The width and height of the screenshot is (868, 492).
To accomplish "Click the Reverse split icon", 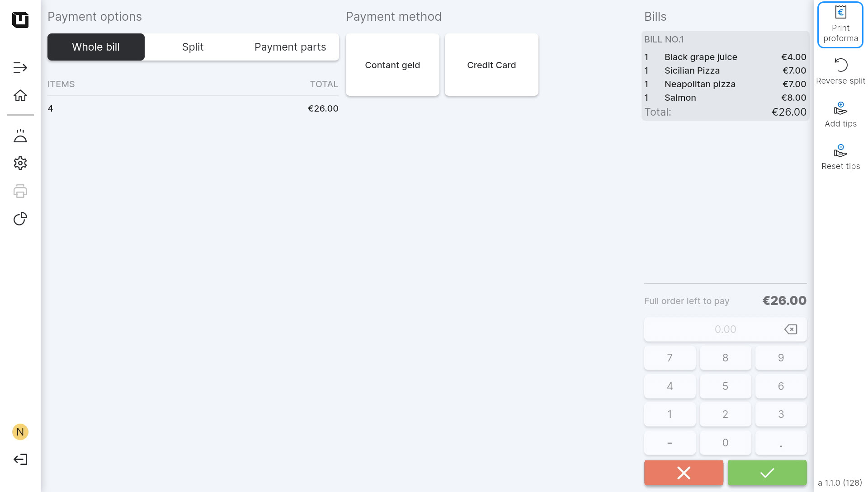I will (840, 65).
